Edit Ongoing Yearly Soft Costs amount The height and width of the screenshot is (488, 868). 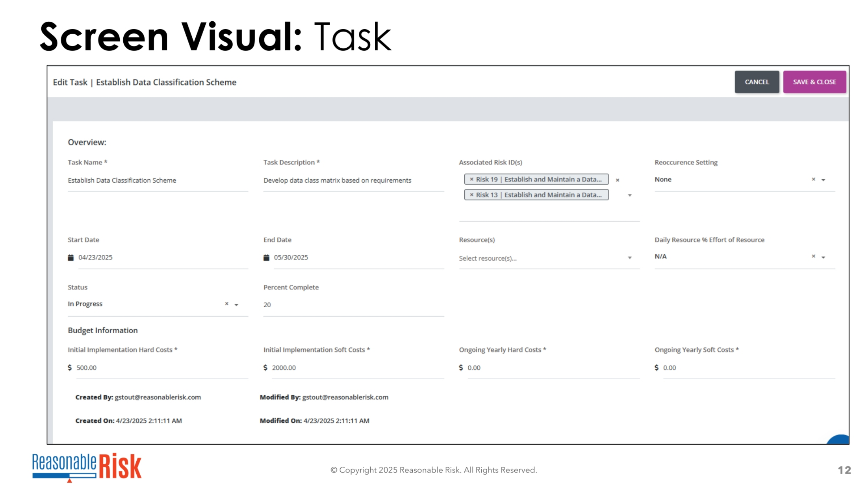point(749,368)
